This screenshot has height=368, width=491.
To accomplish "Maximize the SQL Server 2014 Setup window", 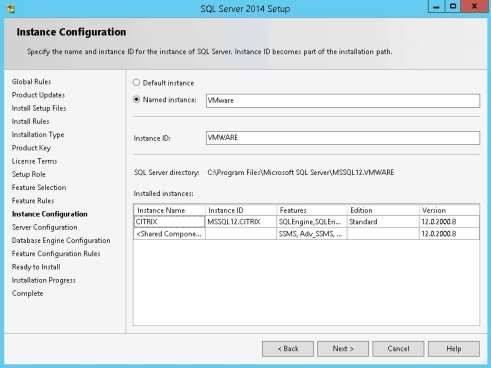I will [453, 6].
